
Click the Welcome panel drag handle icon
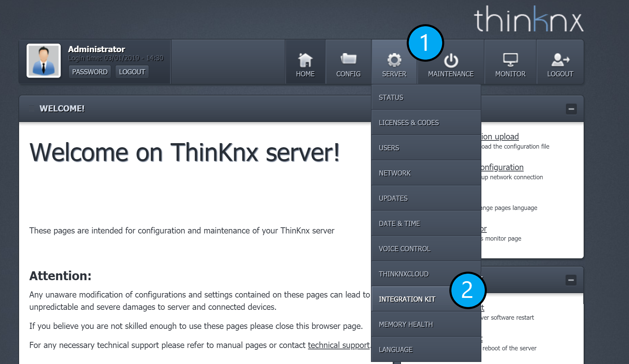coord(32,108)
